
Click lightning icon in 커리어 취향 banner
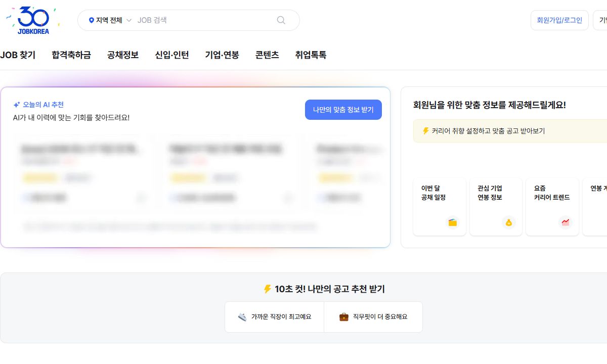click(425, 131)
